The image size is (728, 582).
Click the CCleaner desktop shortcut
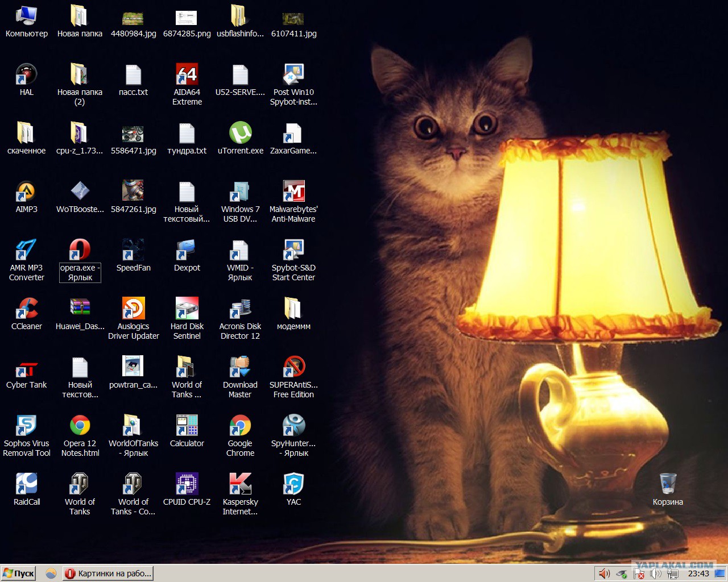coord(26,309)
